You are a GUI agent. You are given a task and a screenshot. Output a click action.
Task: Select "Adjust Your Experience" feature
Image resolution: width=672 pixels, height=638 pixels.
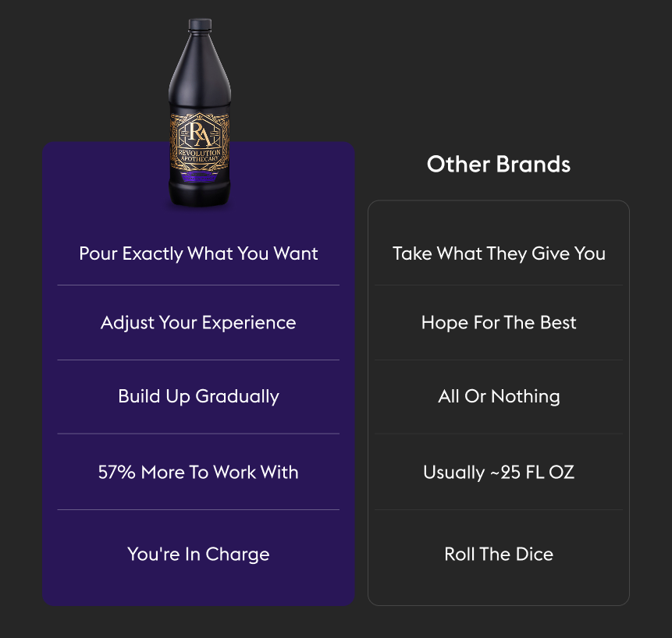coord(198,323)
